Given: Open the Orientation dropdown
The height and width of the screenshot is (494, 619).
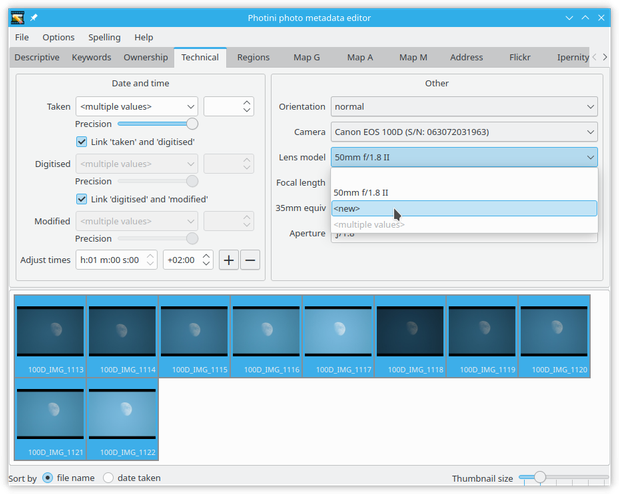Looking at the screenshot, I should [x=464, y=107].
